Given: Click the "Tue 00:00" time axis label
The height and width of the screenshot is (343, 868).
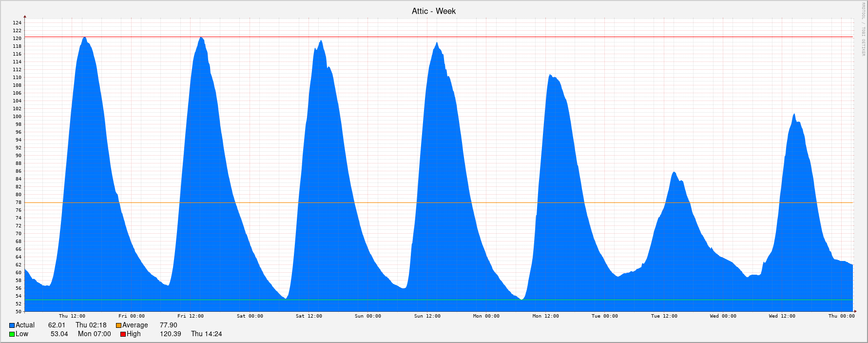Looking at the screenshot, I should pos(604,316).
